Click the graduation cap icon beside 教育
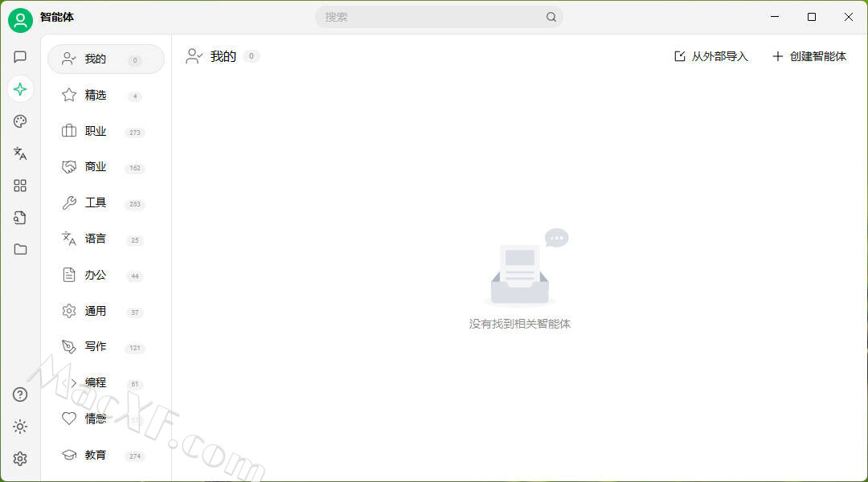Image resolution: width=868 pixels, height=482 pixels. [69, 455]
